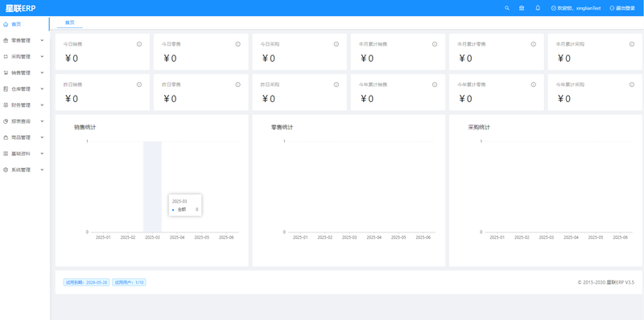Click the 2025-03 tooltip box showing 金额 0
Viewport: 644px width, 320px height.
pos(185,205)
